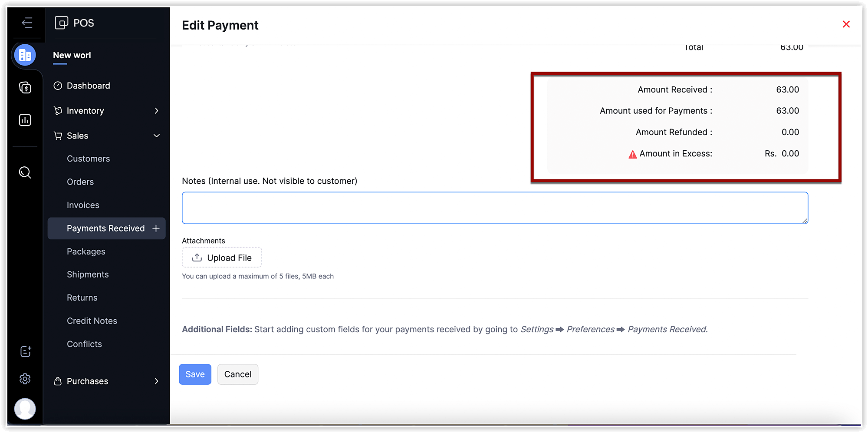Open Settings via the gear icon
Screen dimensions: 868x433
point(25,379)
